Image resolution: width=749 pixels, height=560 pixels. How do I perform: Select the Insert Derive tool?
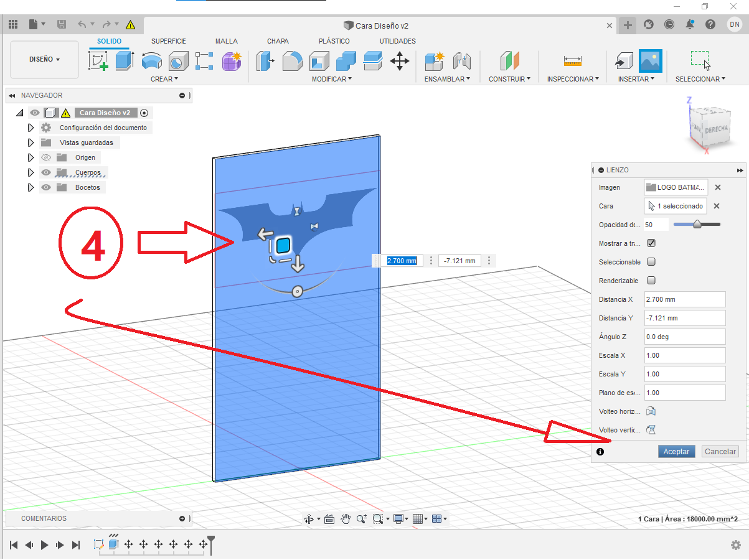623,62
